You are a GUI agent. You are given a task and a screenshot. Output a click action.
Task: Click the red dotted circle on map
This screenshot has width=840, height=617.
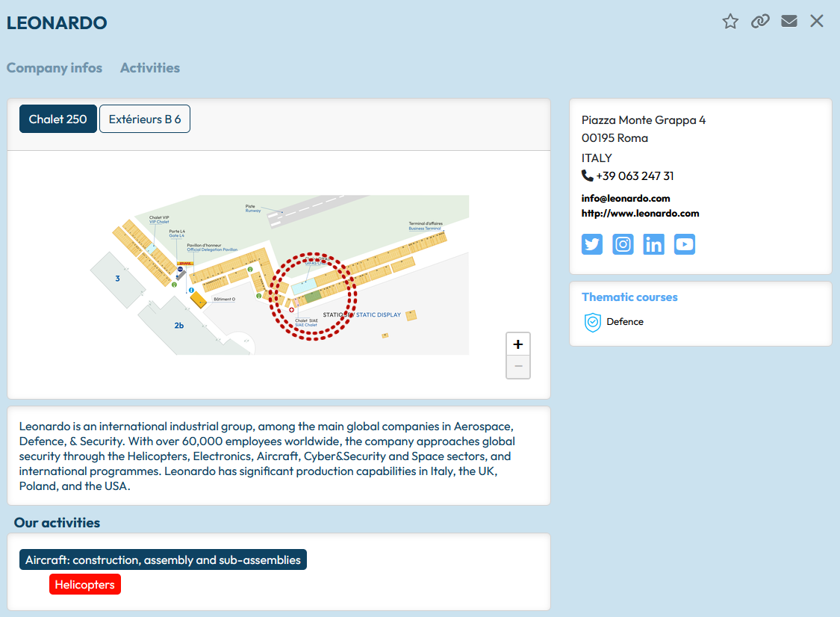pos(313,297)
